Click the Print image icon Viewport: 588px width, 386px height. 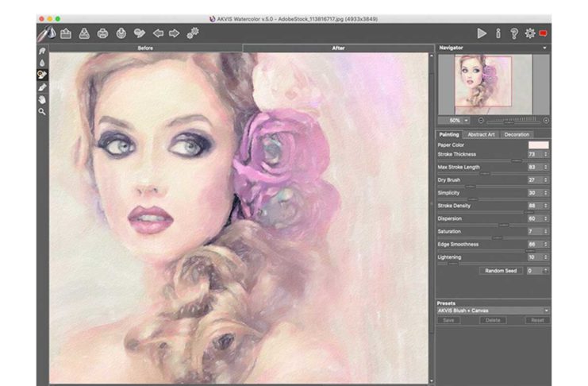point(102,33)
